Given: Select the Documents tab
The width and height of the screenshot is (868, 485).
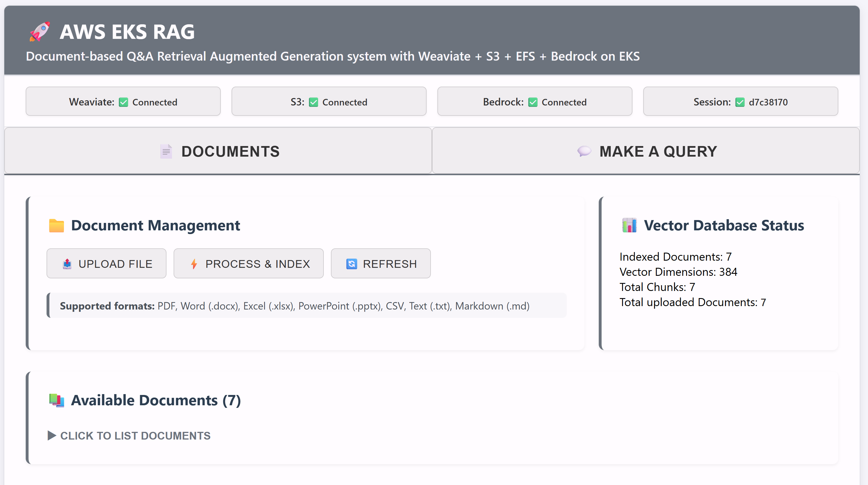Looking at the screenshot, I should click(218, 151).
